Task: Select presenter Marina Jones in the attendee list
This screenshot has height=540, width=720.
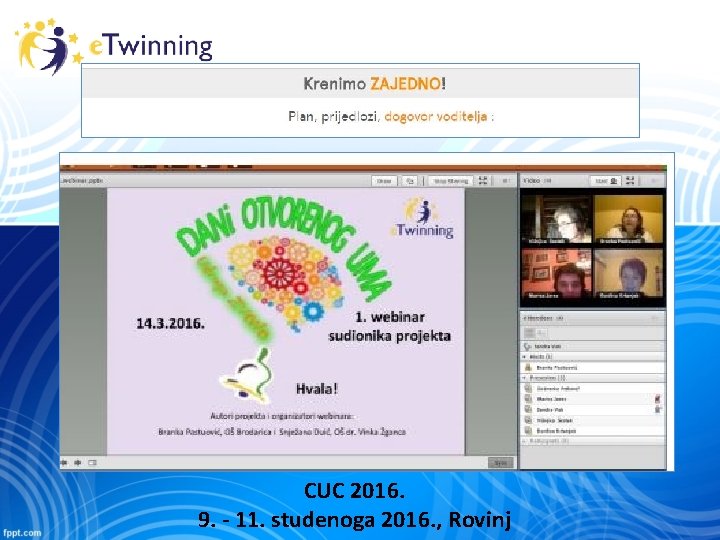Action: click(x=593, y=399)
